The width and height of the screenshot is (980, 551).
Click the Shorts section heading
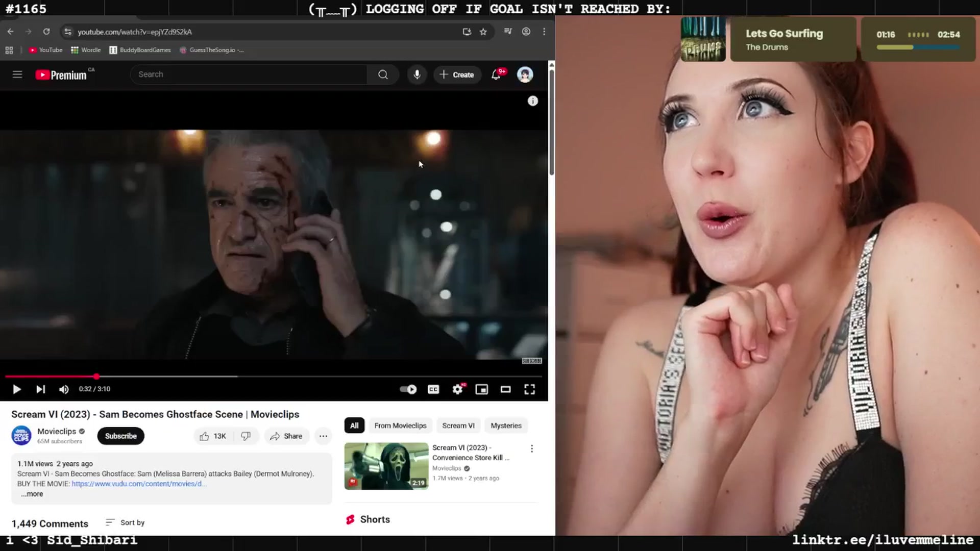pyautogui.click(x=375, y=519)
